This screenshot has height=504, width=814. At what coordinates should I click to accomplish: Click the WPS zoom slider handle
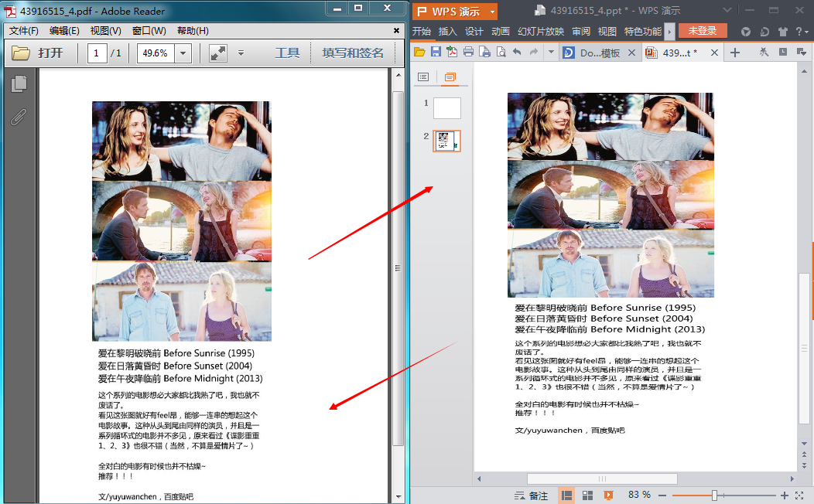tap(714, 495)
